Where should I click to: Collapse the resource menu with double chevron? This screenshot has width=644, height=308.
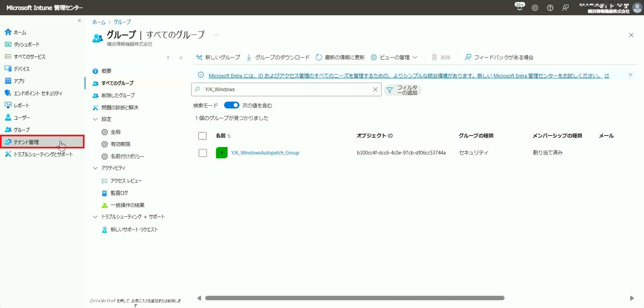point(181,58)
